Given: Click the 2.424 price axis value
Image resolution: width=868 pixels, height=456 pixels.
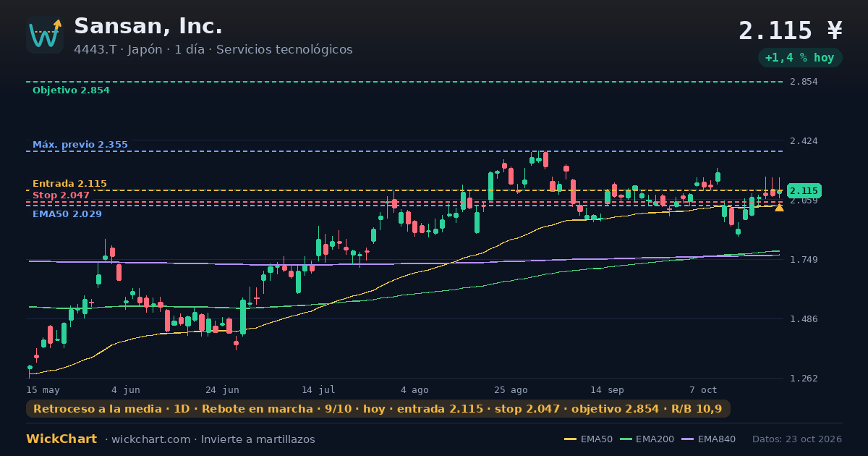Looking at the screenshot, I should pyautogui.click(x=804, y=140).
